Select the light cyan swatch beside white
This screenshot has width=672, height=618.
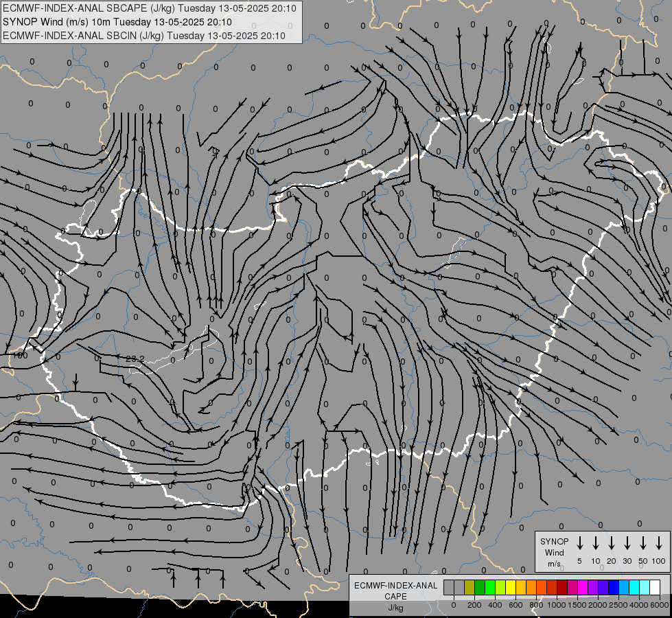pyautogui.click(x=645, y=587)
